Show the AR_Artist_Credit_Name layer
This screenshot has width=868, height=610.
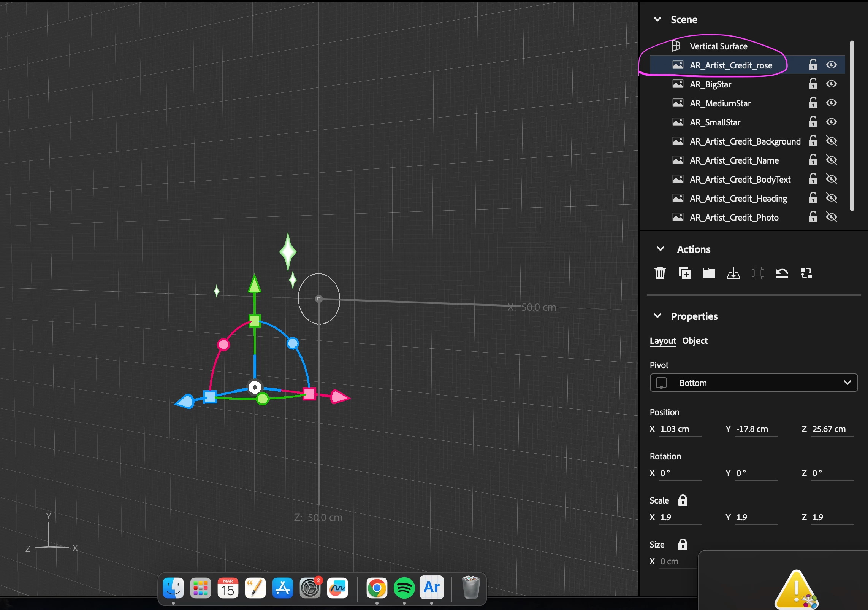pos(832,160)
